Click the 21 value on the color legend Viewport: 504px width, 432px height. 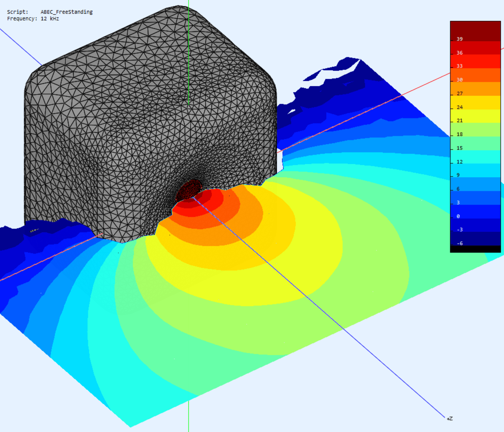point(460,121)
